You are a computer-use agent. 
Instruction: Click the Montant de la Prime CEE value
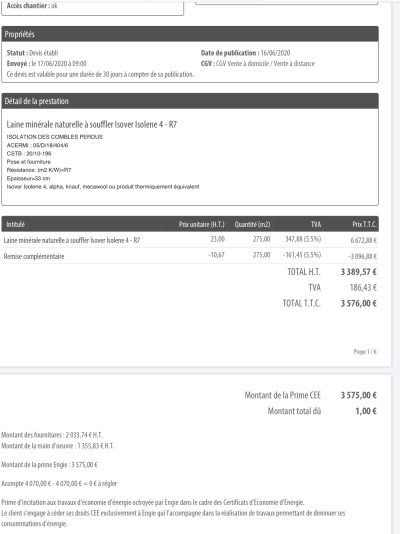click(x=359, y=395)
